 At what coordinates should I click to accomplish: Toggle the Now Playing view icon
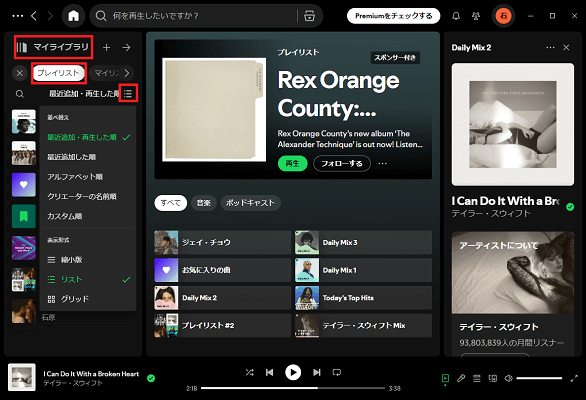pos(445,378)
